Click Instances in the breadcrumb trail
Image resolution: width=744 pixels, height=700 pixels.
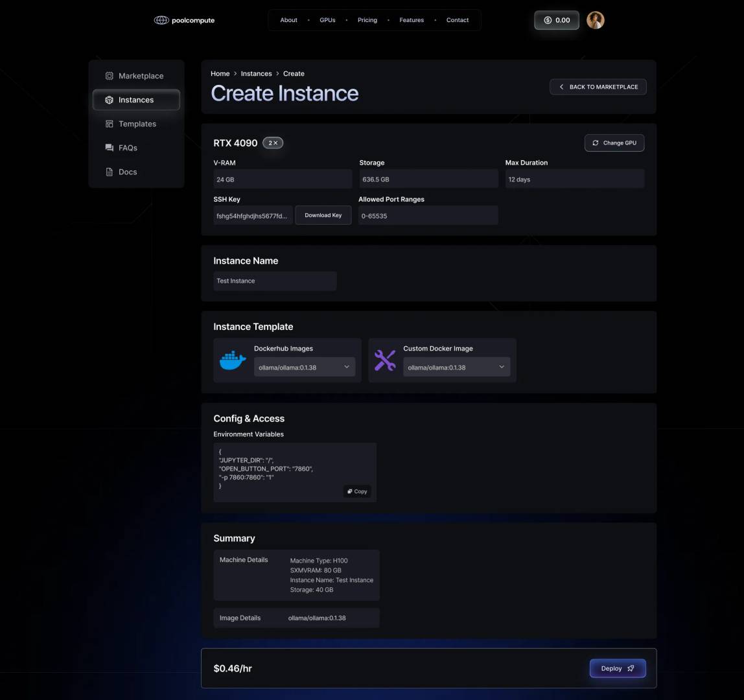tap(256, 73)
